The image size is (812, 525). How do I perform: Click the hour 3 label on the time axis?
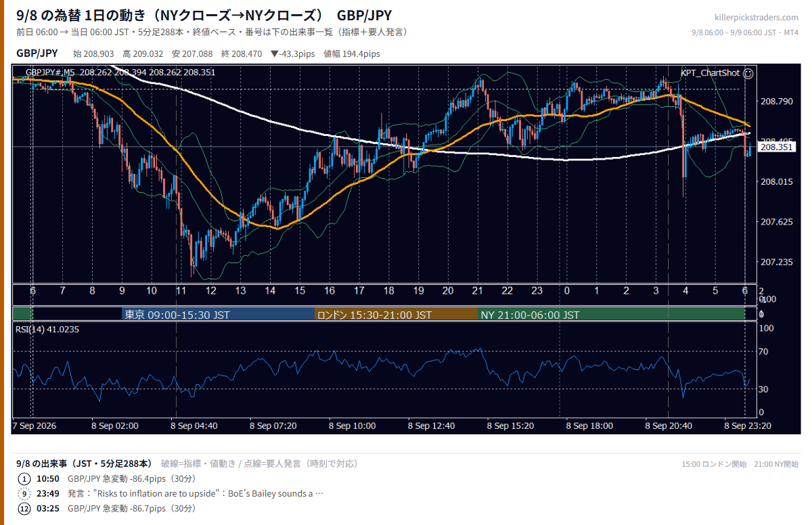[656, 291]
